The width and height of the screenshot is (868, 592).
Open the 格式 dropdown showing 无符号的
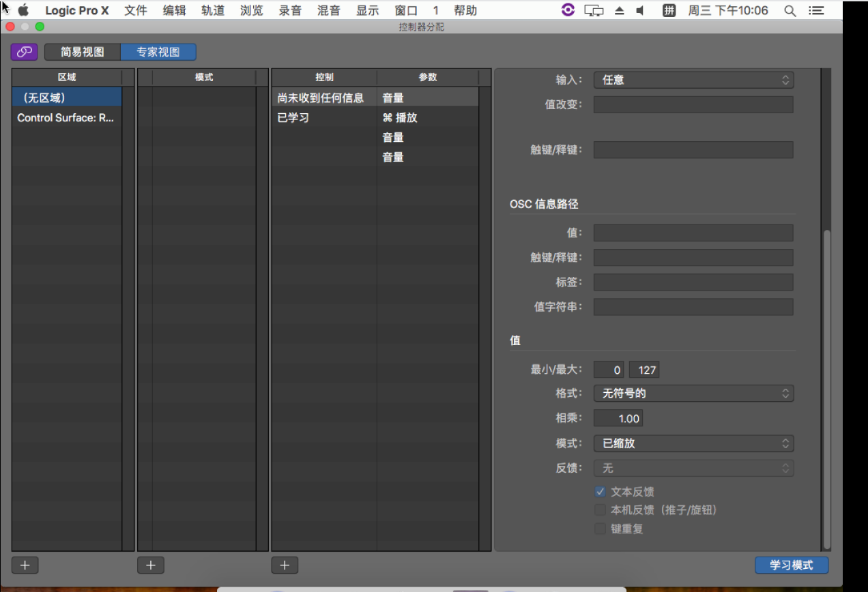point(693,394)
